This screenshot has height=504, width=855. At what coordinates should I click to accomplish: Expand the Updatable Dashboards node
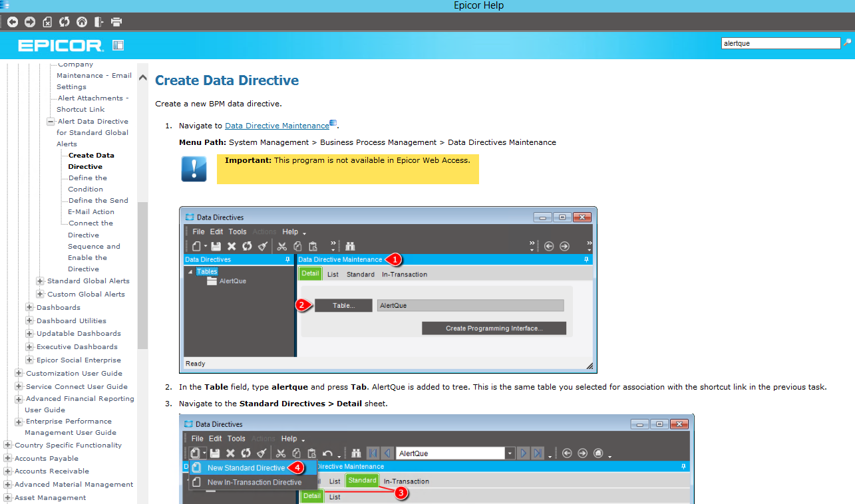29,334
